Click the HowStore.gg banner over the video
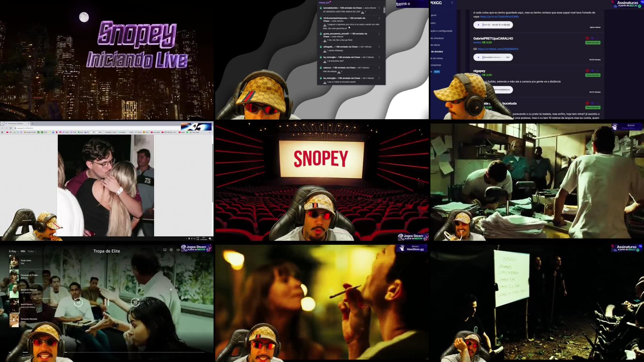The height and width of the screenshot is (362, 644). [x=412, y=249]
